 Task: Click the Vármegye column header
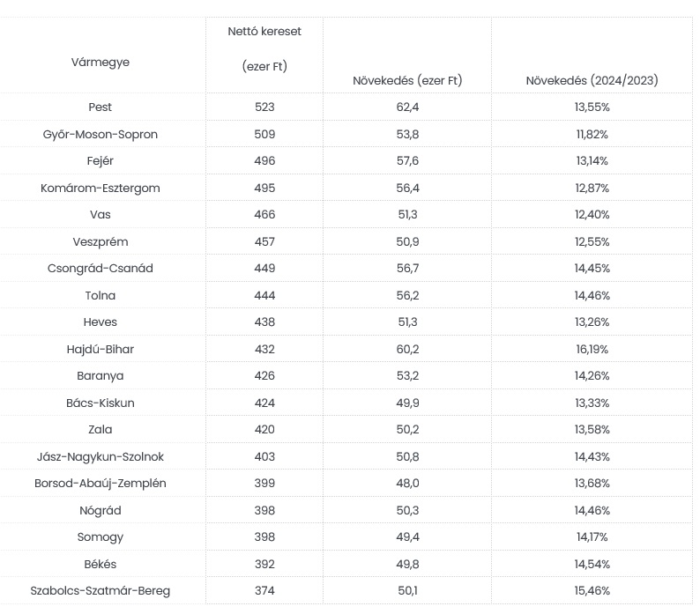(x=101, y=62)
